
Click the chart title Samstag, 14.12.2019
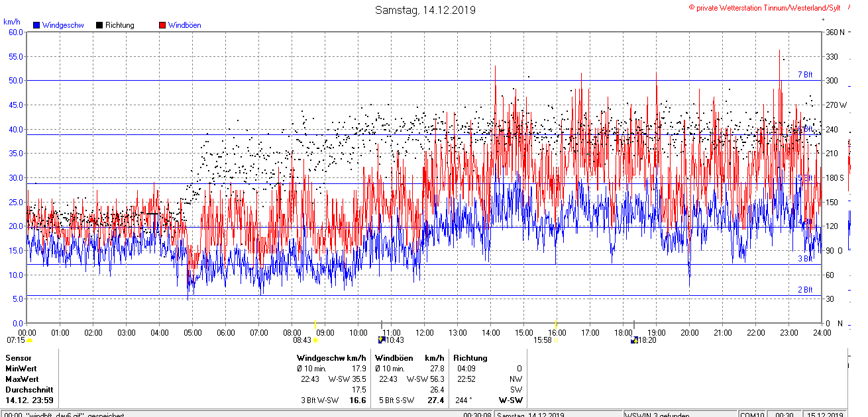pyautogui.click(x=425, y=10)
